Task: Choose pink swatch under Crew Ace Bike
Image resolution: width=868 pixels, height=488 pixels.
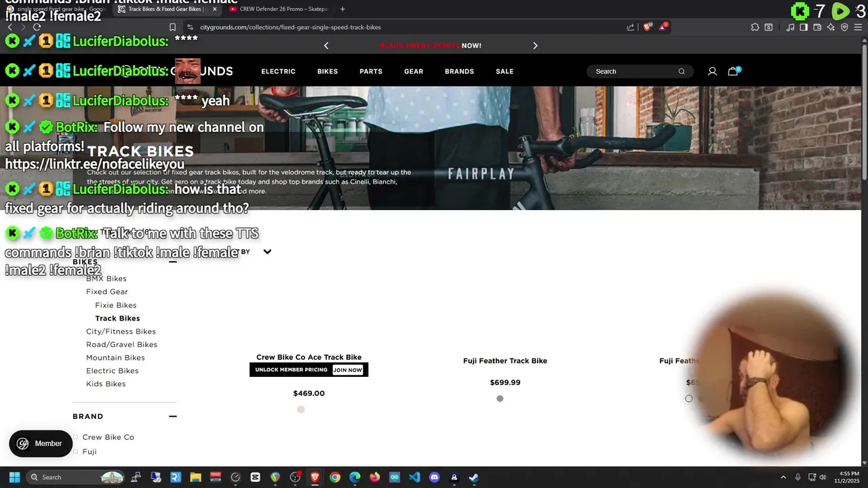Action: [x=301, y=409]
